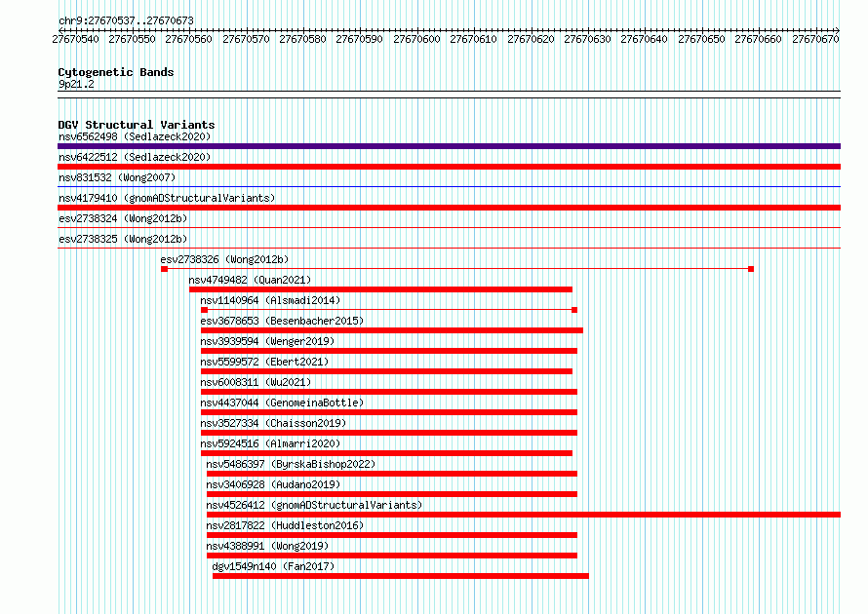Click the nsv4179410 (gnomADStructuralVariants) label

(x=167, y=198)
